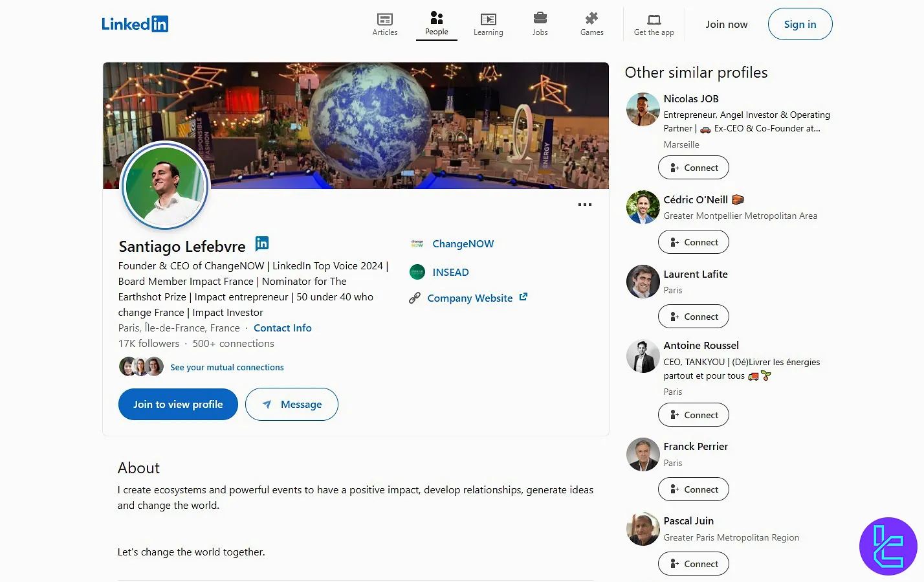The height and width of the screenshot is (582, 924).
Task: Go to Learning
Action: coord(489,24)
